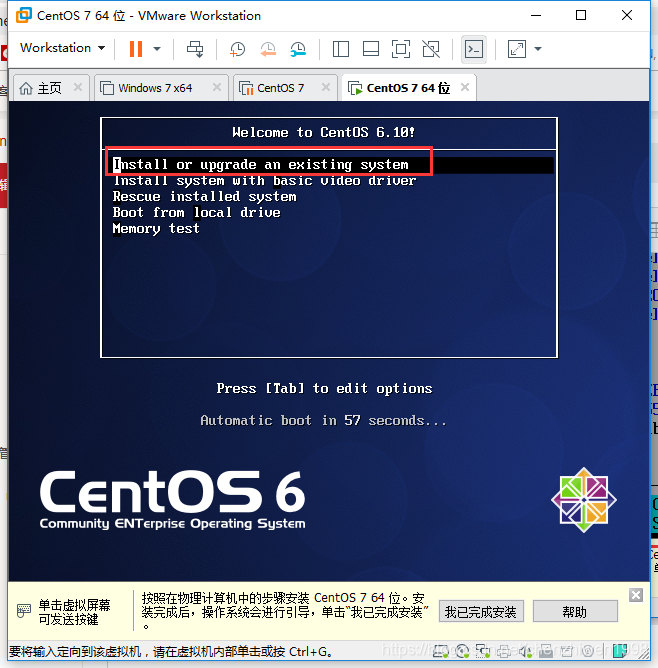This screenshot has height=668, width=658.
Task: Open the Workstation menu dropdown
Action: coord(62,48)
